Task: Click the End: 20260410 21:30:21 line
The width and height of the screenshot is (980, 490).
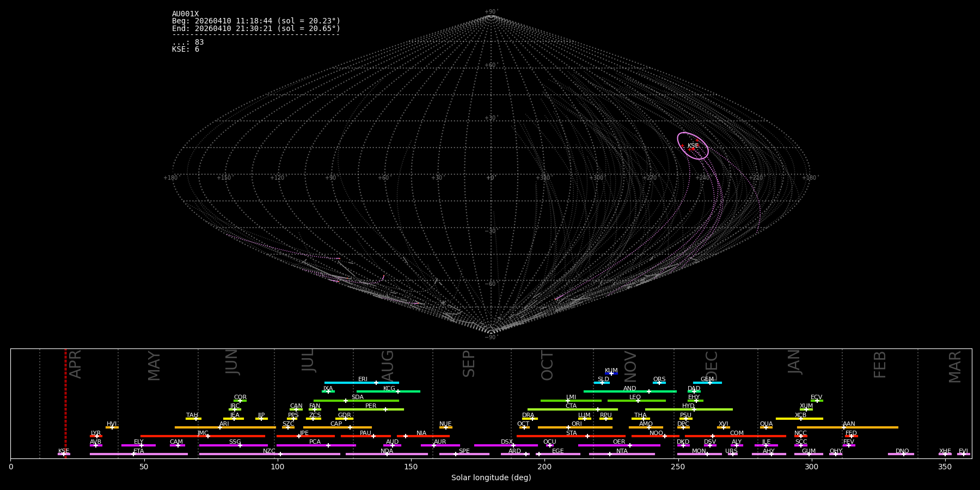Action: [256, 28]
